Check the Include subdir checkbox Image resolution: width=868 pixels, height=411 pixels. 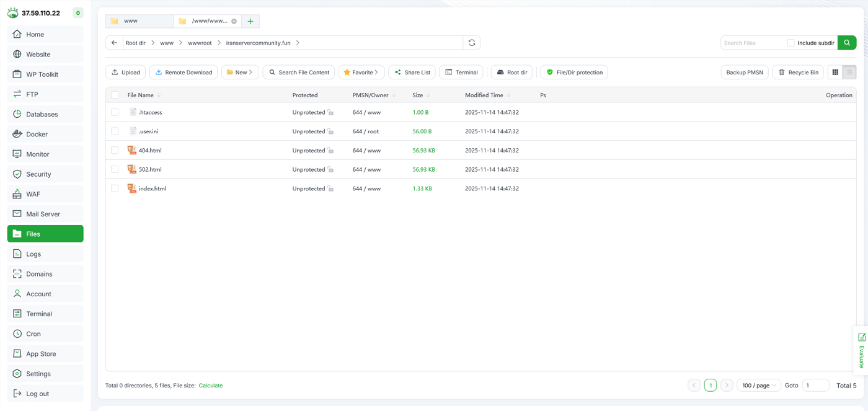[790, 43]
